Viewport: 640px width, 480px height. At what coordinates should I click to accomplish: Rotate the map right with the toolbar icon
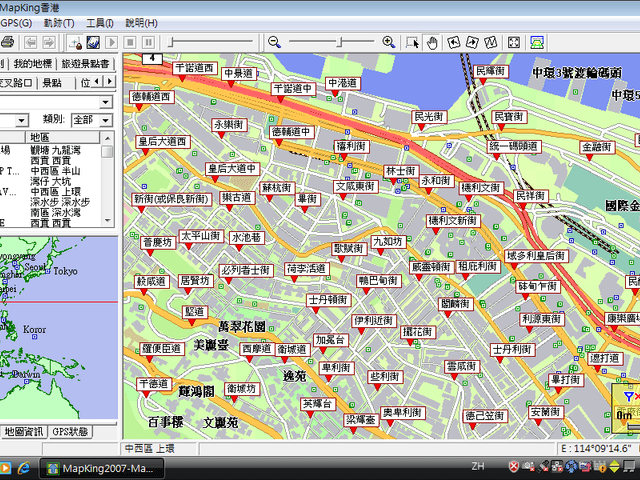tap(472, 42)
